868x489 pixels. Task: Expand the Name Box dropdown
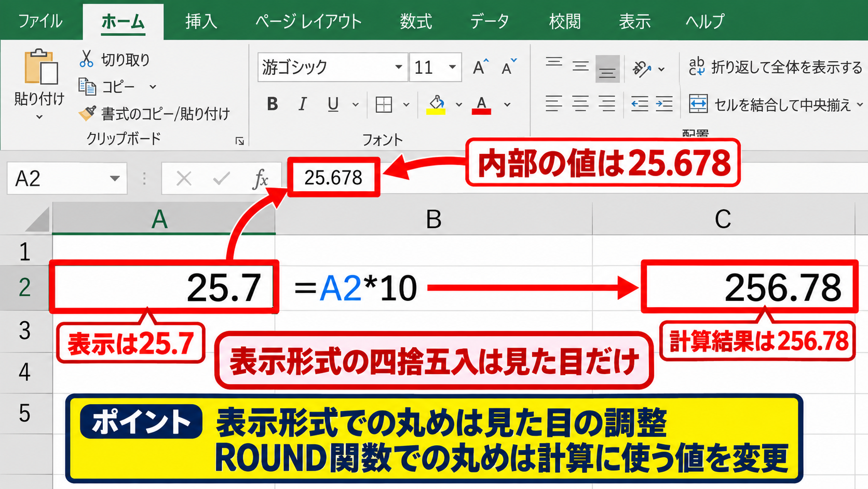115,179
